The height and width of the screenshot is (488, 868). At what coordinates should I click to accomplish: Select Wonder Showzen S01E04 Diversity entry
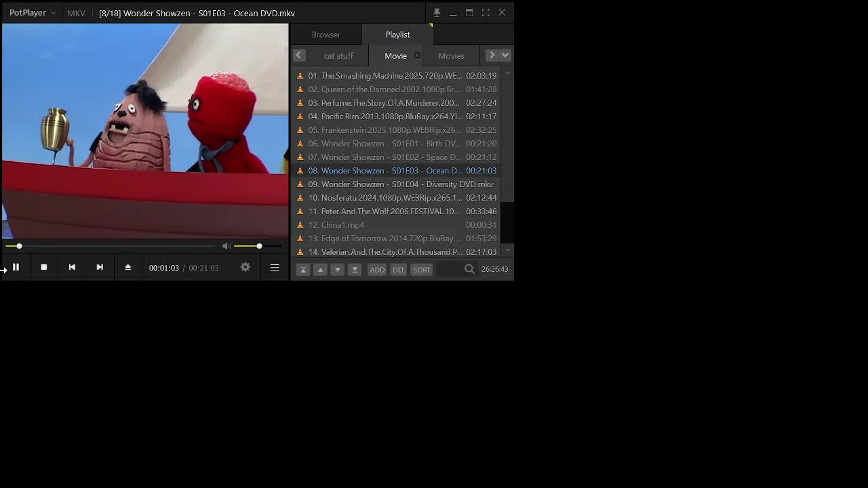[x=396, y=184]
